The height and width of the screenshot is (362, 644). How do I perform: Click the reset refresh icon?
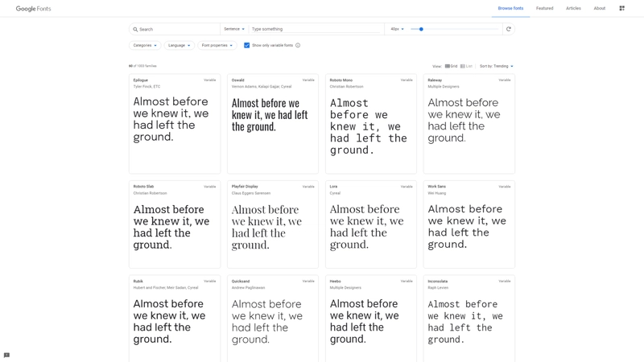[509, 29]
